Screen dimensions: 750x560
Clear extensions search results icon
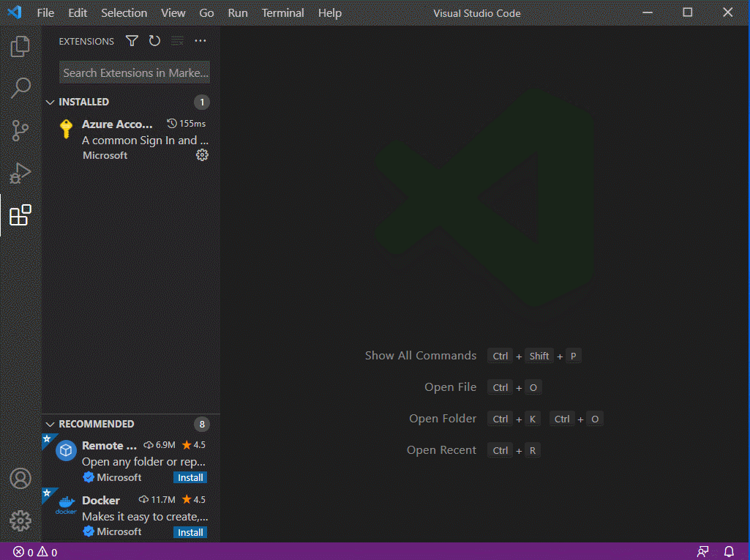(178, 41)
